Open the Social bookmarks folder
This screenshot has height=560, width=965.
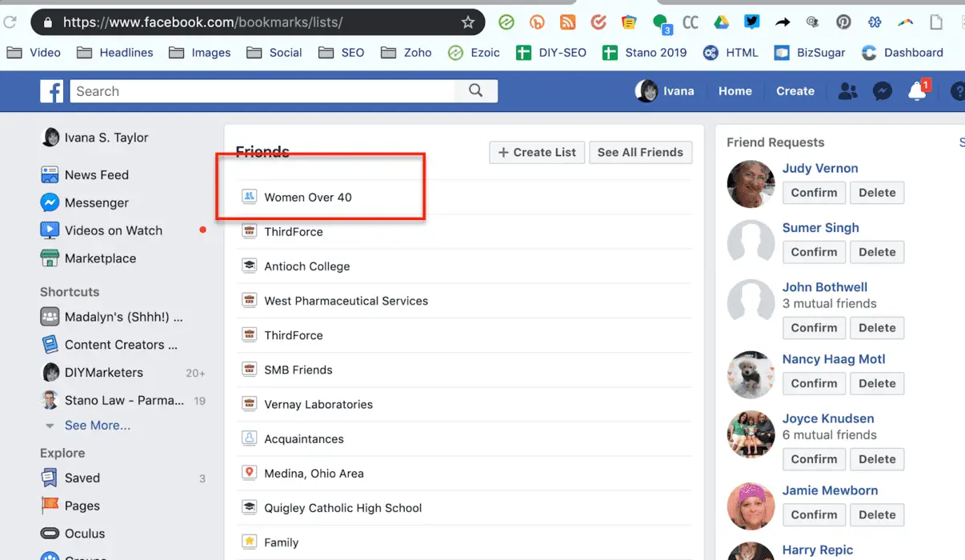point(274,53)
